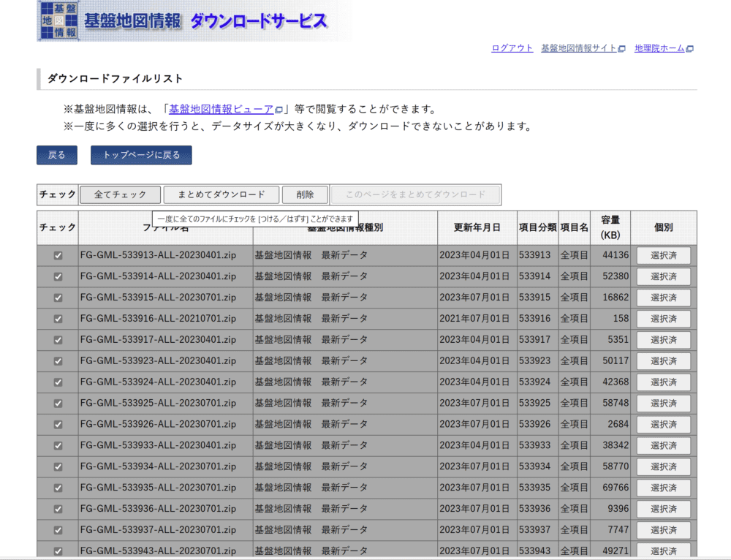Click 選択済 button in the 533913 row
Viewport: 731px width, 560px height.
coord(664,256)
